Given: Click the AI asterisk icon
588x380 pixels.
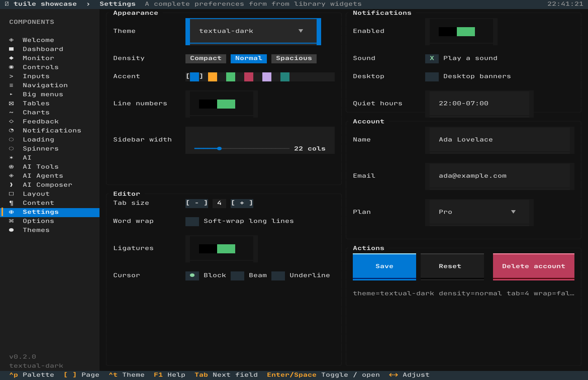Looking at the screenshot, I should 12,158.
